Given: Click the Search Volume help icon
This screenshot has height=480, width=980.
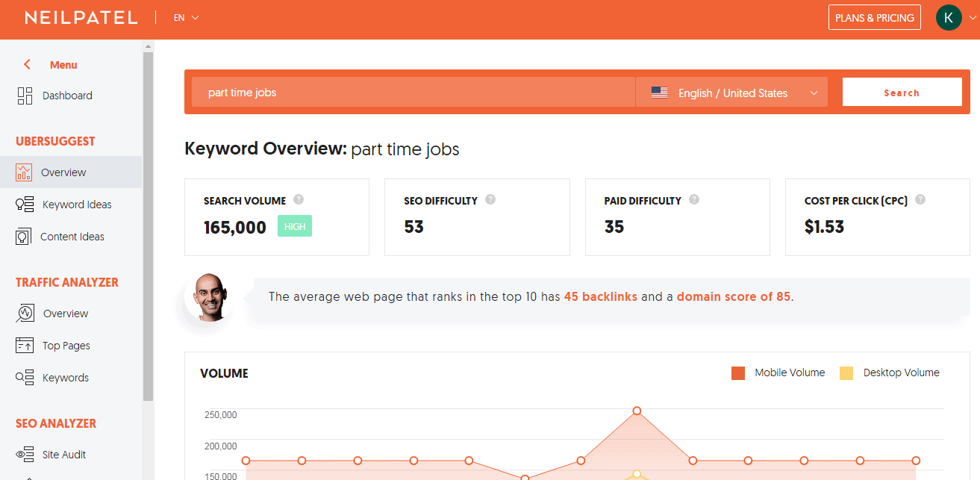Looking at the screenshot, I should (x=299, y=200).
